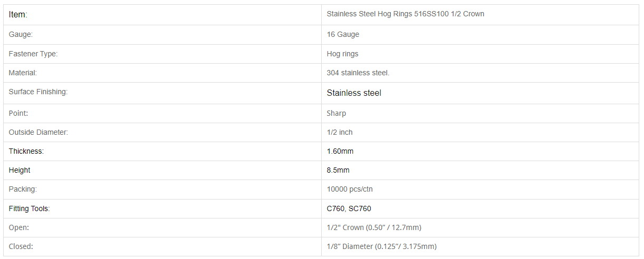Click the 1/2 inch diameter value
The height and width of the screenshot is (259, 644).
[340, 132]
